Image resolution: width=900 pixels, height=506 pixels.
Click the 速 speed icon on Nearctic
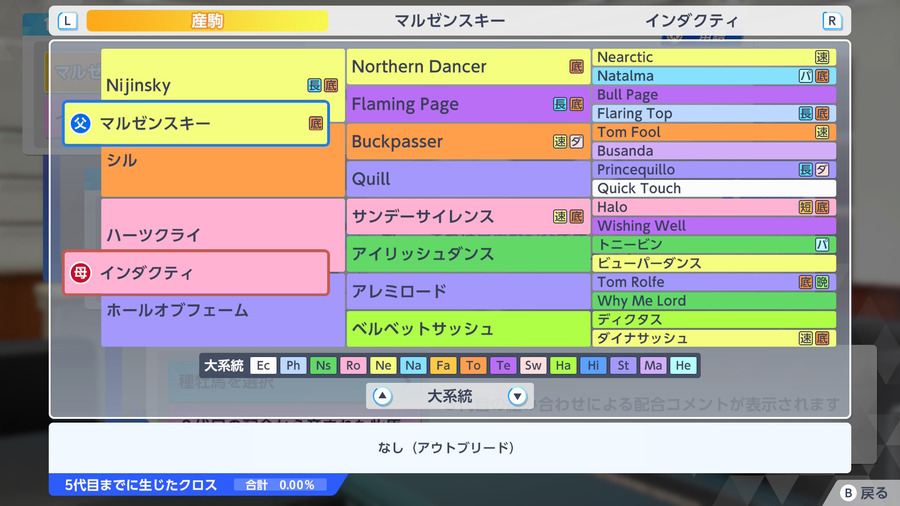point(822,57)
